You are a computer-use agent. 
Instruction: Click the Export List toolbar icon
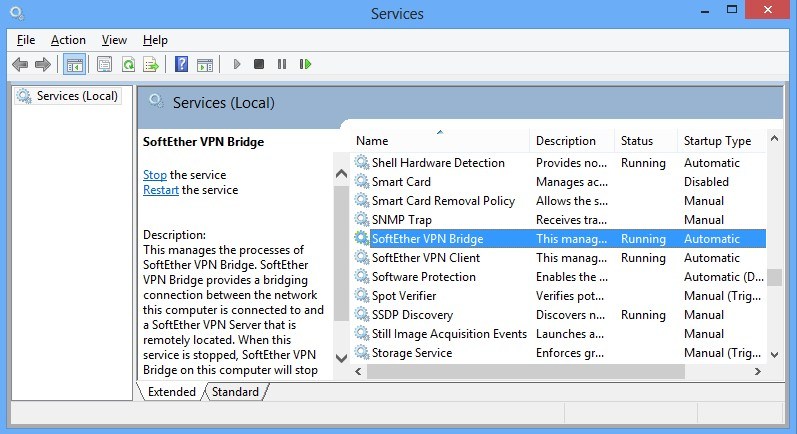[x=151, y=64]
